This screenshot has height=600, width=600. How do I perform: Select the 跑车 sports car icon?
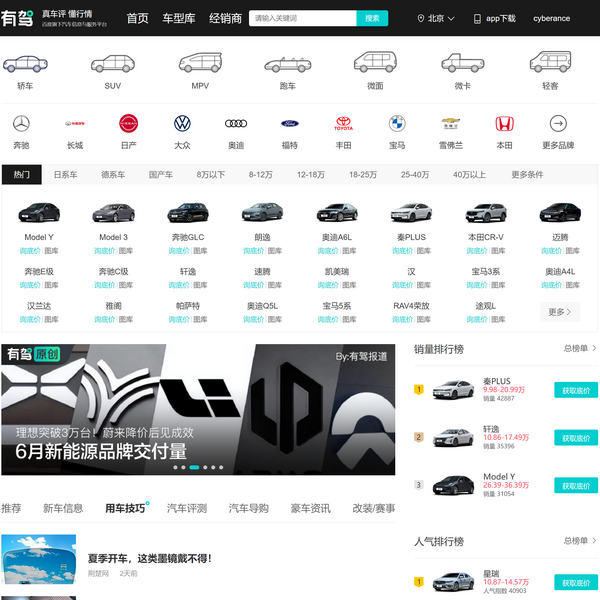click(x=287, y=65)
